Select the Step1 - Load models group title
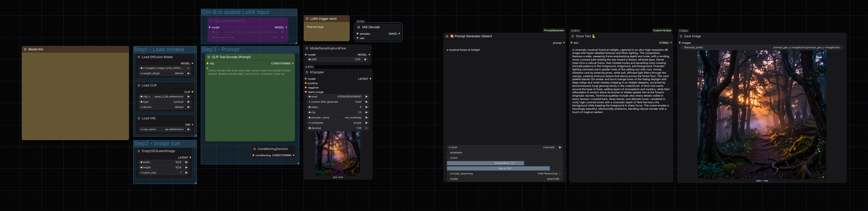This screenshot has width=868, height=211. 159,49
